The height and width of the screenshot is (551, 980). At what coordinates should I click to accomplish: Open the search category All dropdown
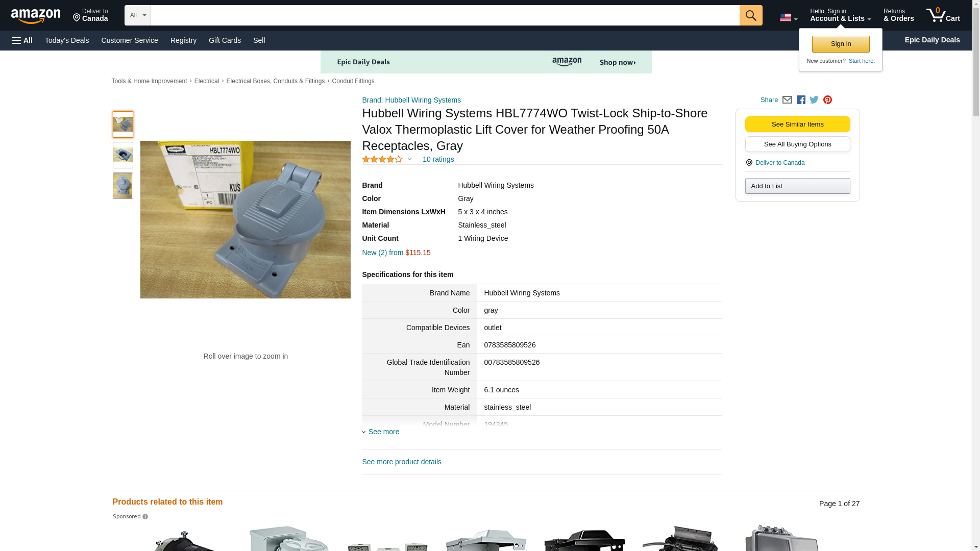pyautogui.click(x=137, y=15)
